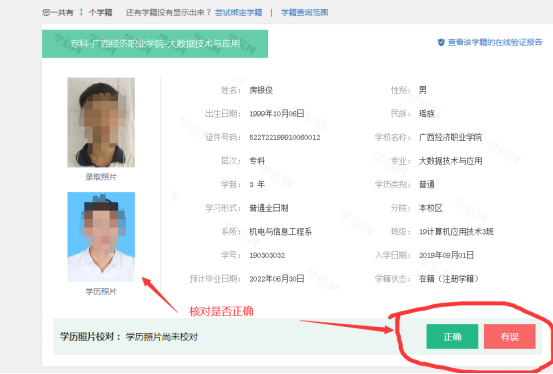Click the 分院 value 本校区
553x374 pixels.
[431, 208]
